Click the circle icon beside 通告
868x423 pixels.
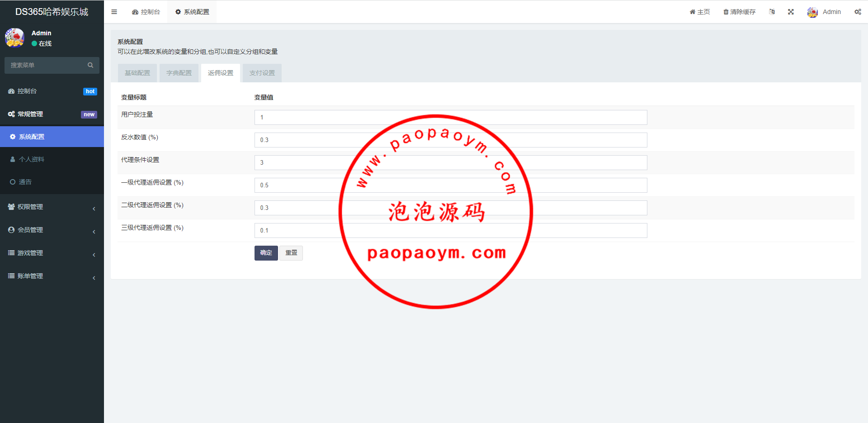(13, 182)
